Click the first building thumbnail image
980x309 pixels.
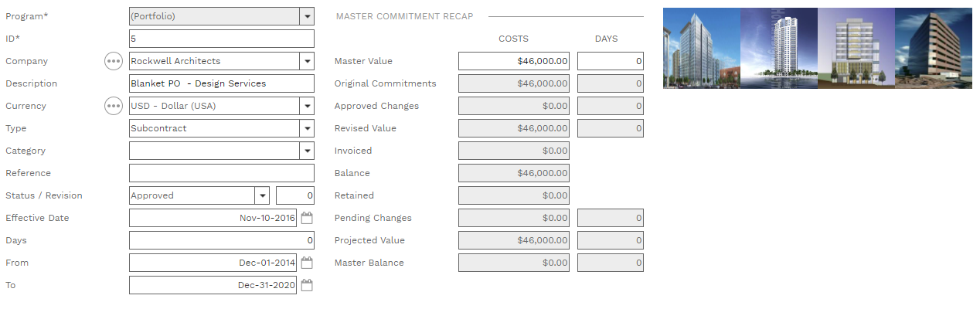(x=701, y=48)
